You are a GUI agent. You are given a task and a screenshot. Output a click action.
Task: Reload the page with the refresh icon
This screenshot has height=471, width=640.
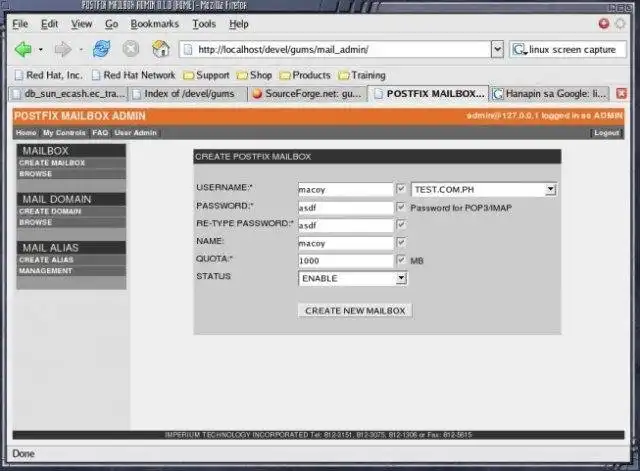tap(101, 49)
